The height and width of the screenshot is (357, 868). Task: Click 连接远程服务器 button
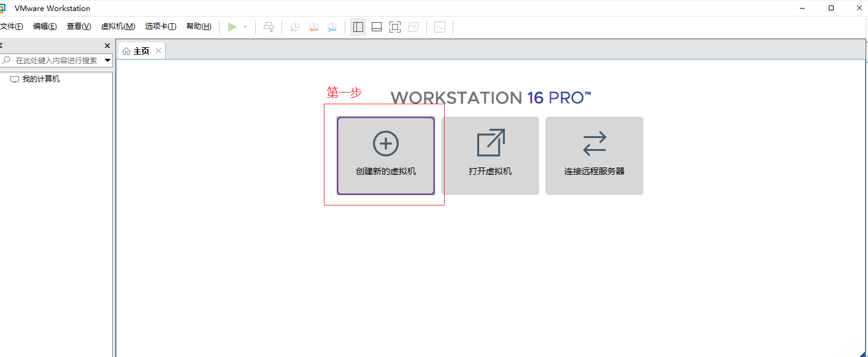[x=594, y=156]
